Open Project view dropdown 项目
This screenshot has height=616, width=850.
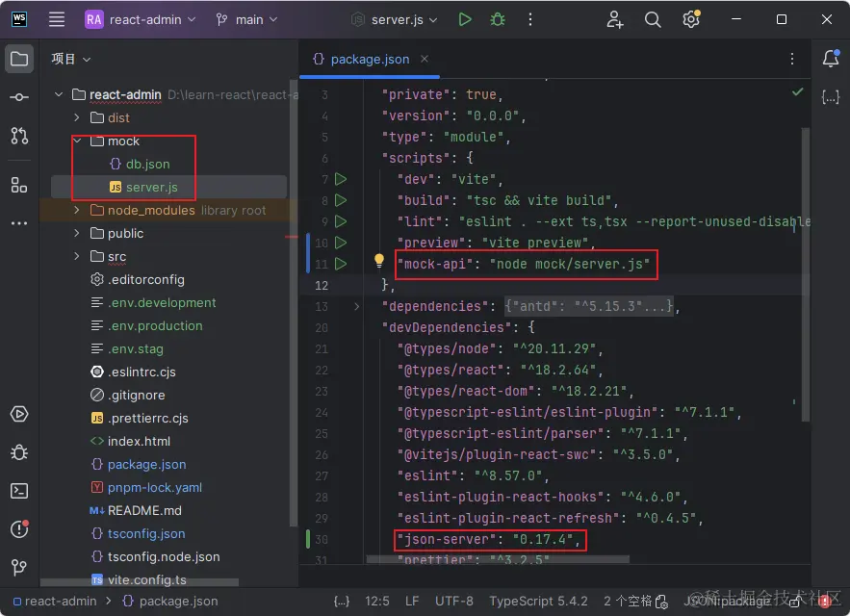pos(71,59)
